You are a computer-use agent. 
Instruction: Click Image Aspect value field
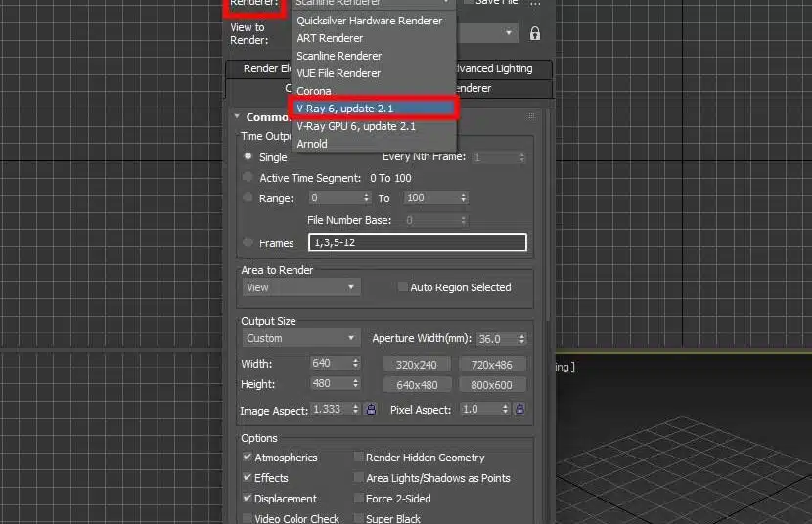point(331,410)
